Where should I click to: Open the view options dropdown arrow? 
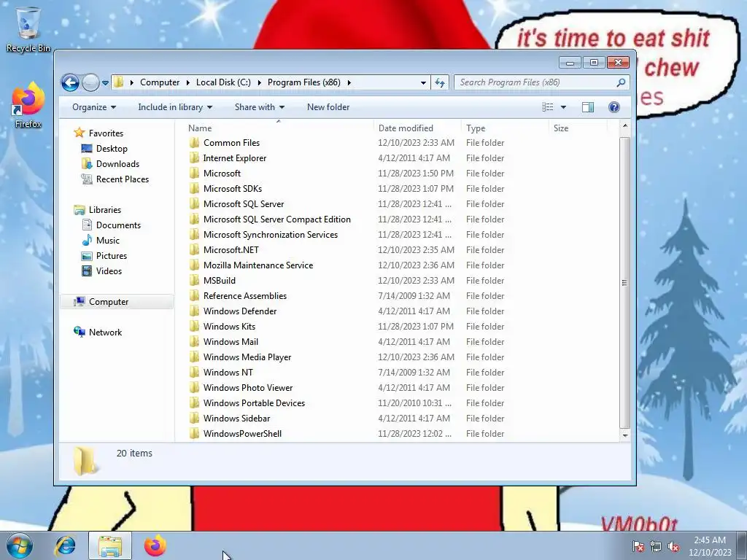point(564,107)
